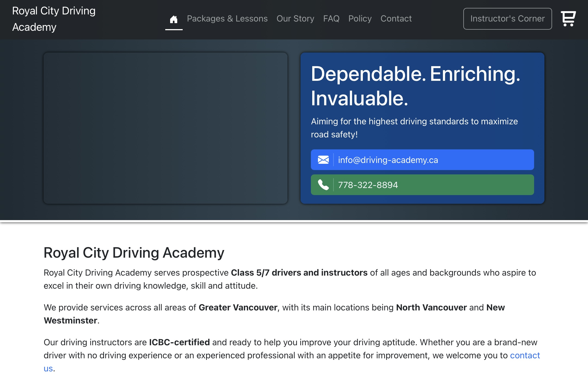Select Policy in navigation bar
The height and width of the screenshot is (376, 588).
tap(360, 19)
